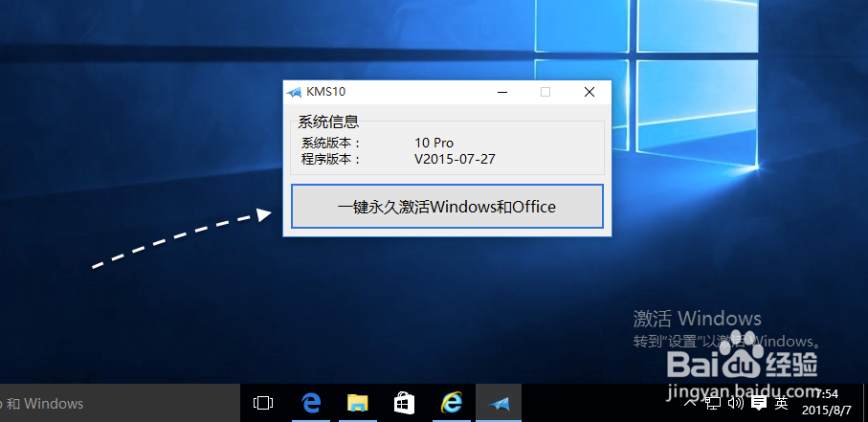Click the KMS10 title text
Image resolution: width=868 pixels, height=422 pixels.
coord(326,92)
